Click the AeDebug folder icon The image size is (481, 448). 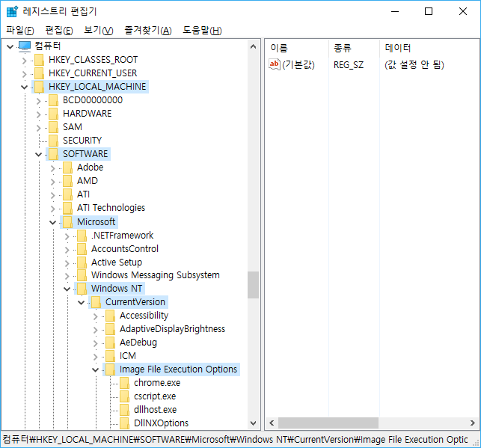coord(110,343)
